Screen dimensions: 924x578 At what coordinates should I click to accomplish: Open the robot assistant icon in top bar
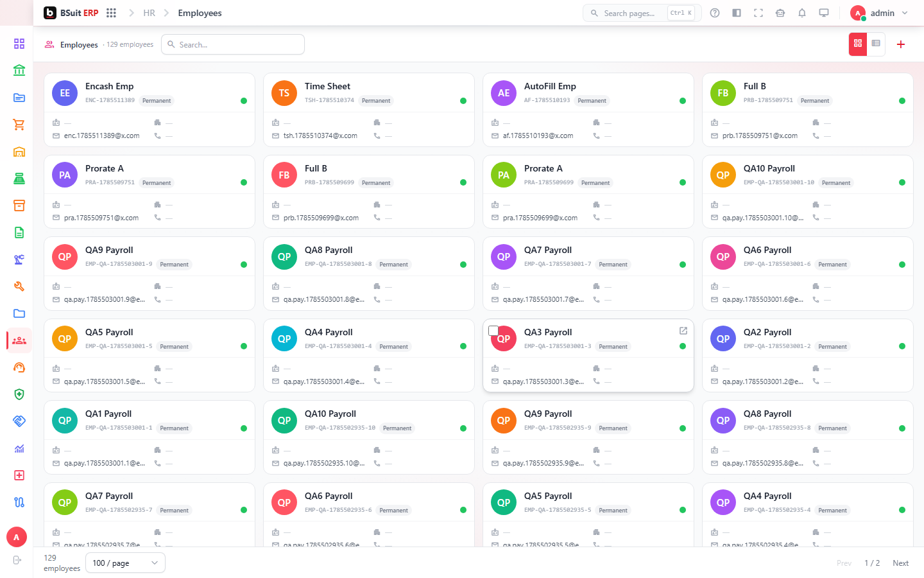pos(780,13)
